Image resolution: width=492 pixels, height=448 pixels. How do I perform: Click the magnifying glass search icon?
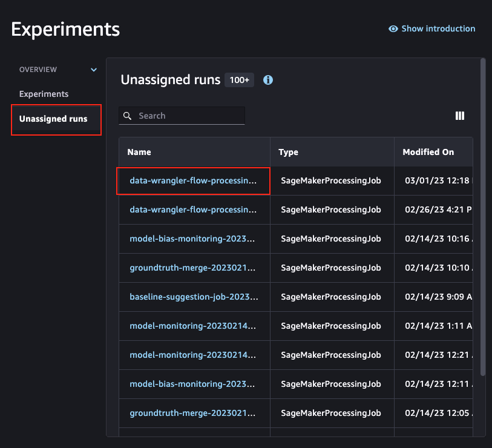point(127,116)
